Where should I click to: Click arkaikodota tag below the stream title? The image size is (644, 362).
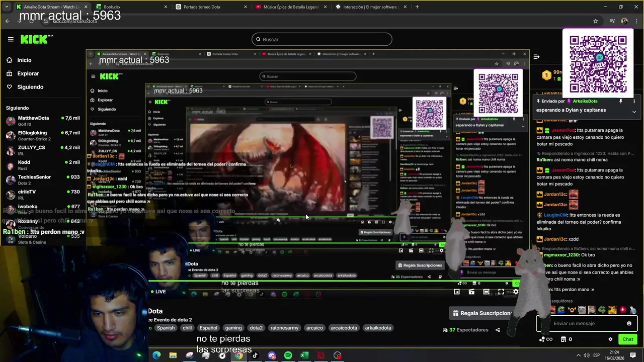(378, 328)
